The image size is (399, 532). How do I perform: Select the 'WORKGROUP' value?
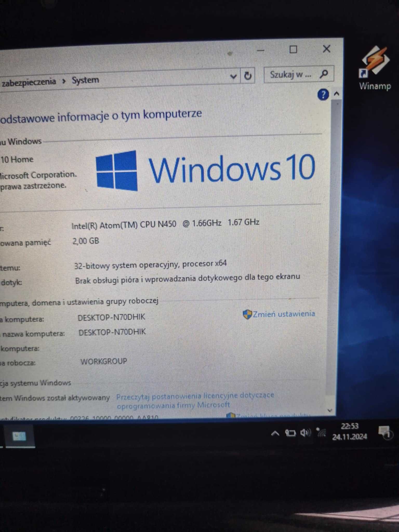tap(104, 361)
